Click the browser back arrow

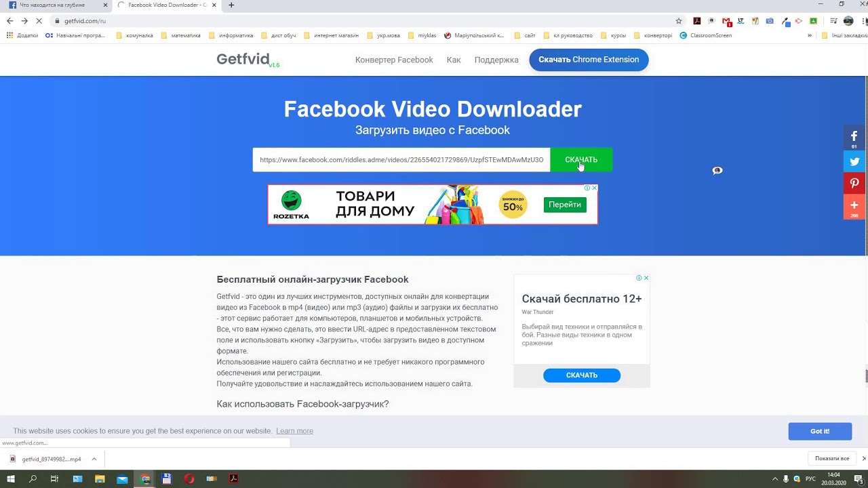pyautogui.click(x=9, y=21)
